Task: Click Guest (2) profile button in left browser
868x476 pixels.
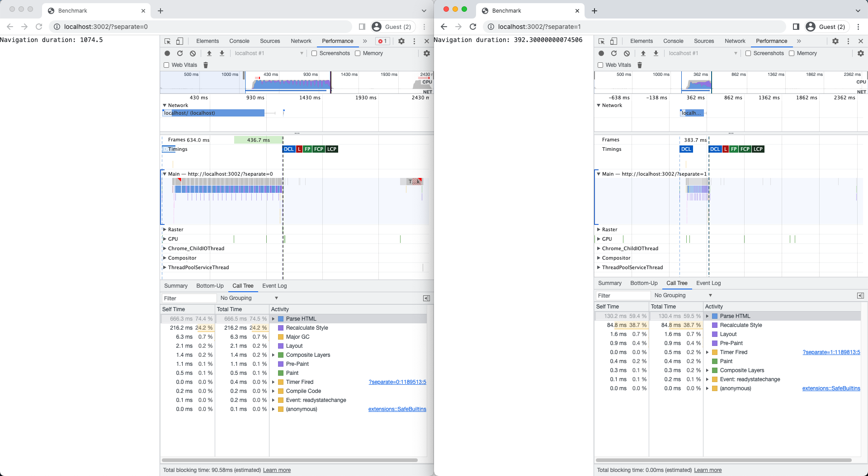Action: 392,27
